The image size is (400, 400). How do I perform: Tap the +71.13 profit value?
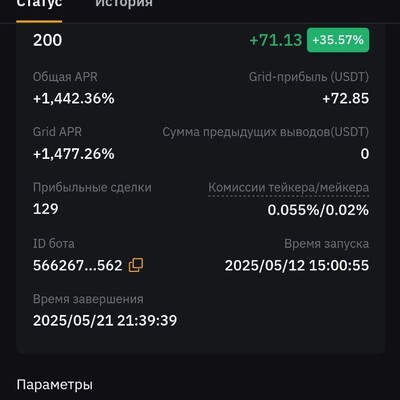276,40
